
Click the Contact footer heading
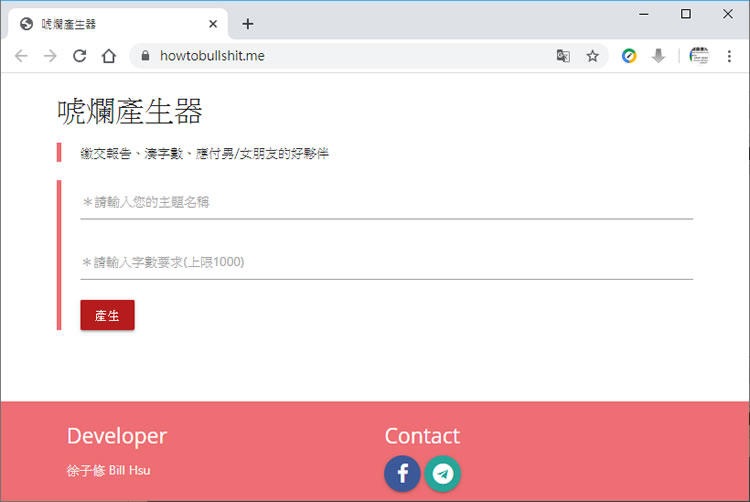tap(422, 436)
